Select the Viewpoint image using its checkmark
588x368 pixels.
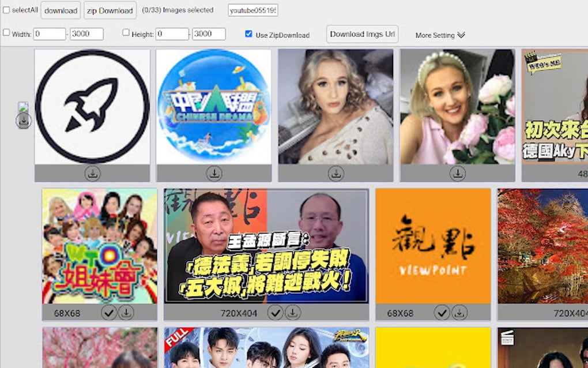[x=442, y=313]
